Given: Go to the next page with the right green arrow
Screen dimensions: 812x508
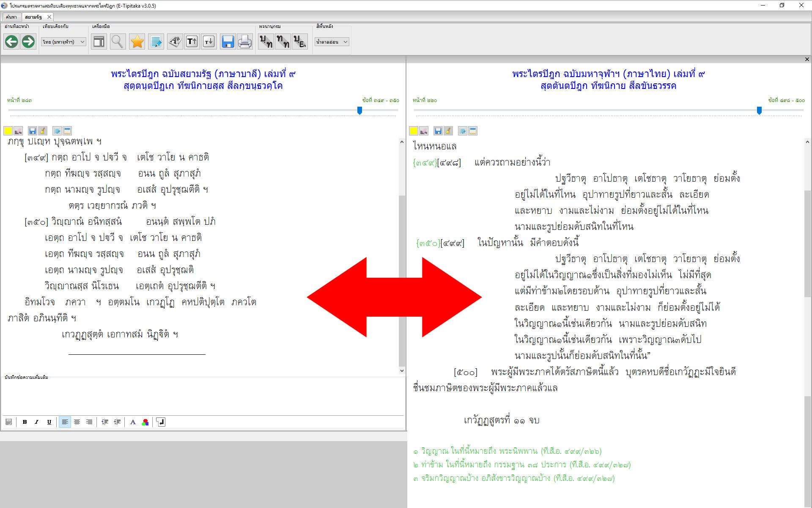Looking at the screenshot, I should coord(28,41).
